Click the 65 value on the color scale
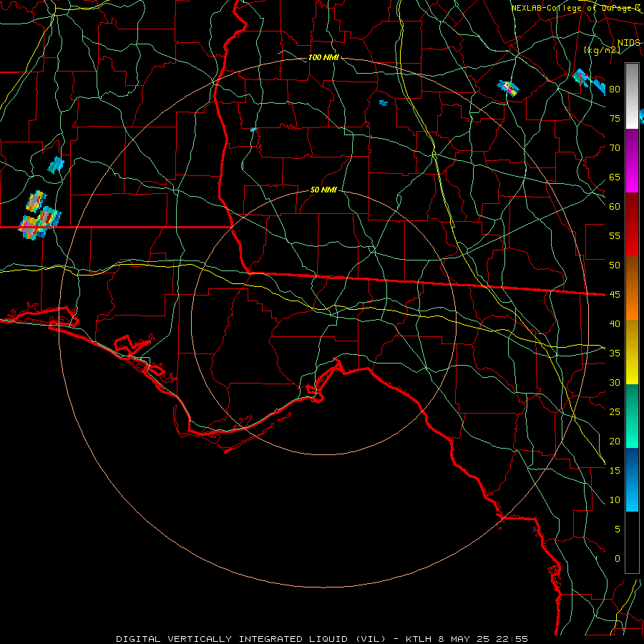This screenshot has height=644, width=644. [x=615, y=177]
